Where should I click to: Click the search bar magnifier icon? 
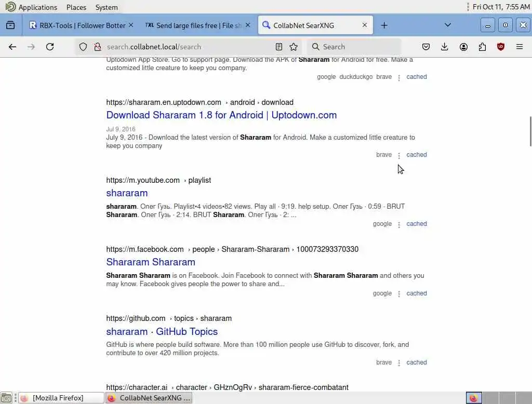[315, 47]
